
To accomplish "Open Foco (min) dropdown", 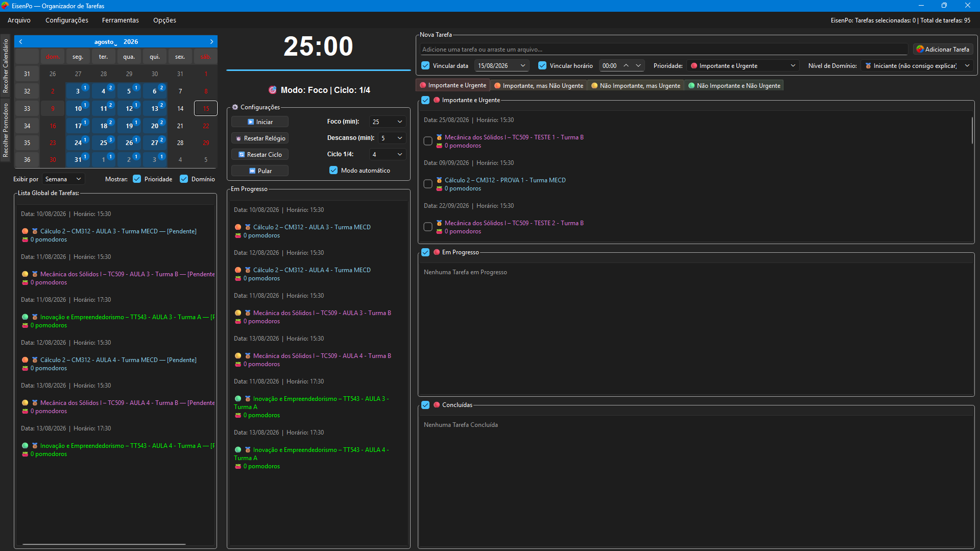I will coord(388,122).
